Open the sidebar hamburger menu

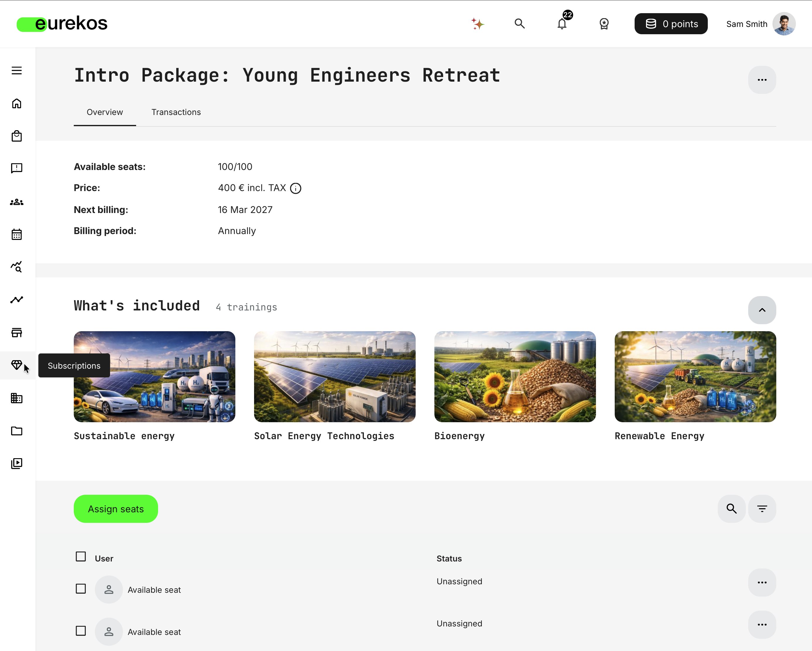(x=17, y=71)
